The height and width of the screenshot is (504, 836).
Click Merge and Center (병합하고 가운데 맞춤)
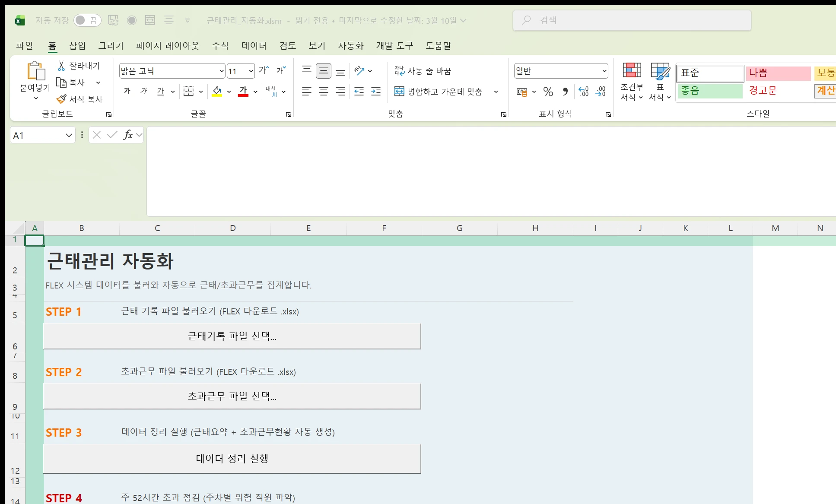(439, 92)
